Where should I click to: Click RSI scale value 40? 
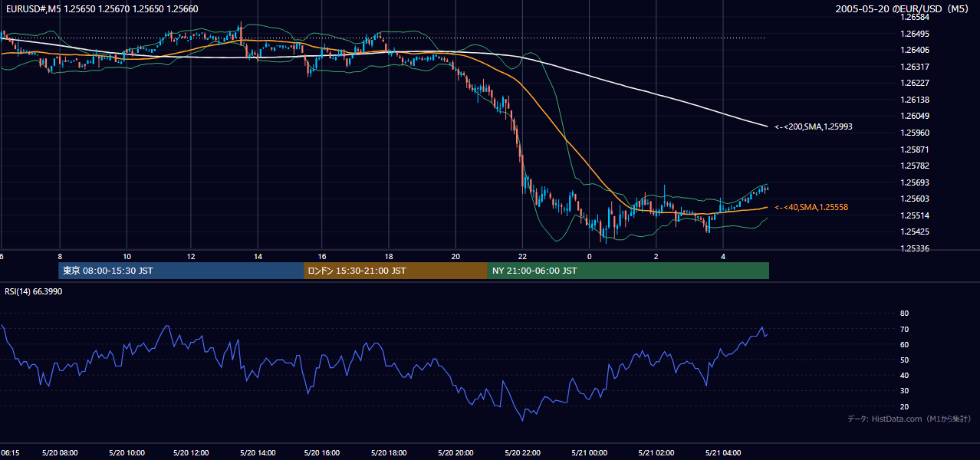tap(904, 376)
